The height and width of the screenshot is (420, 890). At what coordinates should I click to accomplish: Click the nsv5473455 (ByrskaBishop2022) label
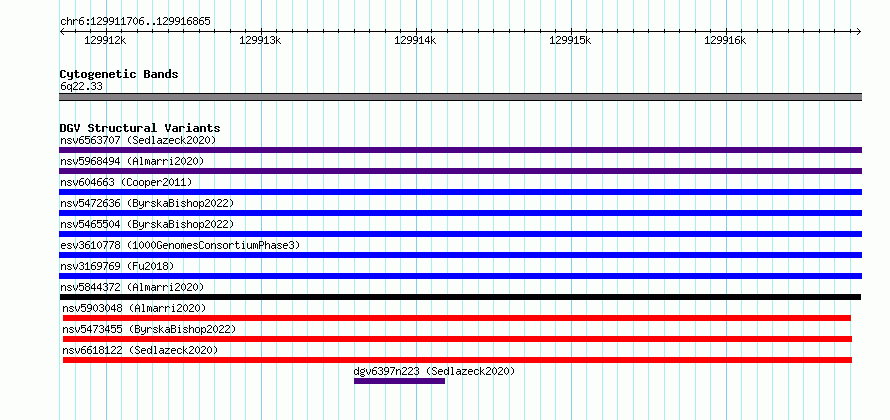pos(149,329)
